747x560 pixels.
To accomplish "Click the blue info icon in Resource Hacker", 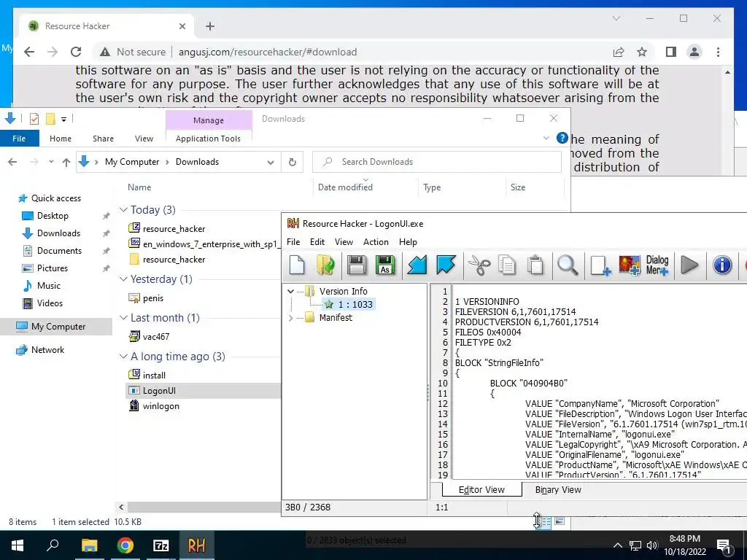I will pyautogui.click(x=722, y=265).
